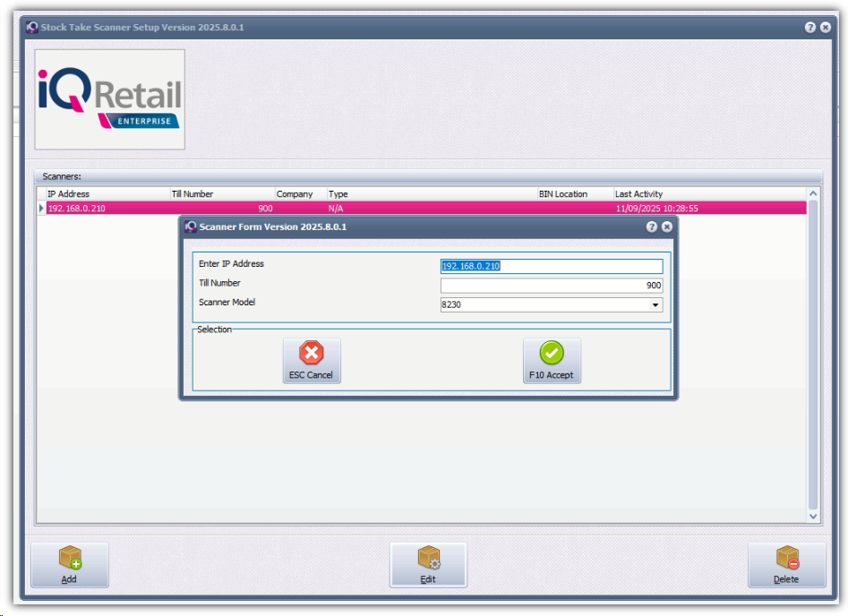Click the Edit scanner button

click(428, 565)
